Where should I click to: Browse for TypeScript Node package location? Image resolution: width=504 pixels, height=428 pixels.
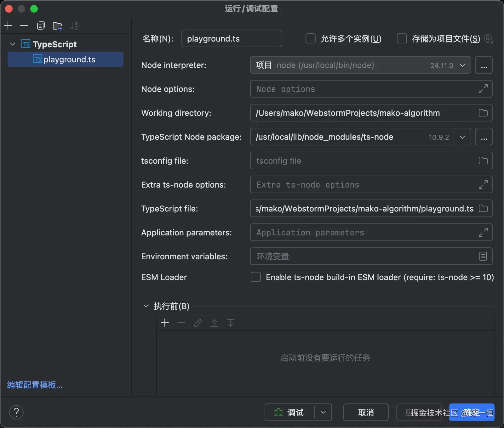pyautogui.click(x=484, y=137)
